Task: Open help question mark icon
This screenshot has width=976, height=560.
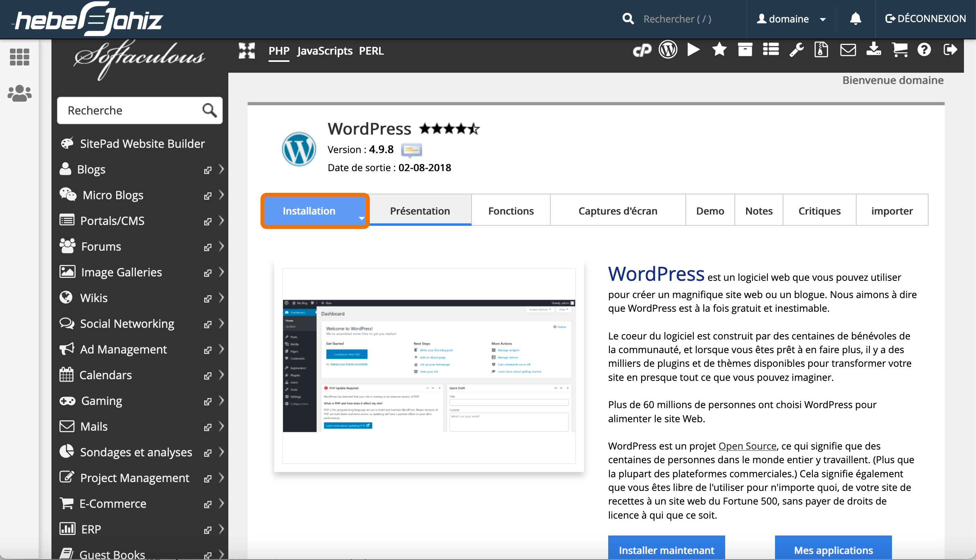Action: [924, 50]
